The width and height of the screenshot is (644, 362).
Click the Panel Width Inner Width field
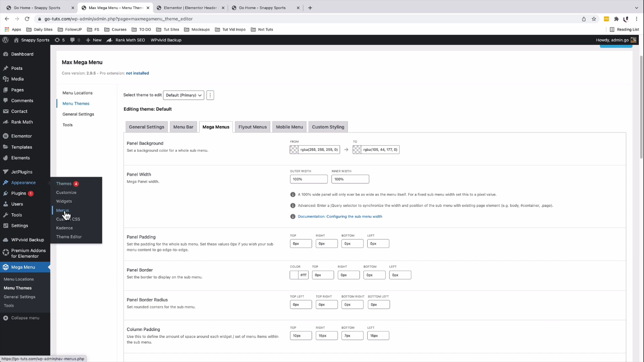click(350, 179)
